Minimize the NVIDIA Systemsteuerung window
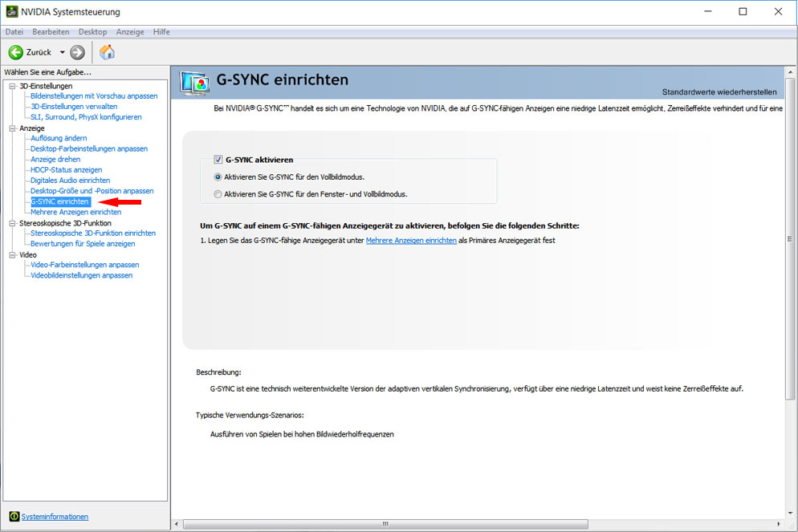798x532 pixels. click(708, 12)
